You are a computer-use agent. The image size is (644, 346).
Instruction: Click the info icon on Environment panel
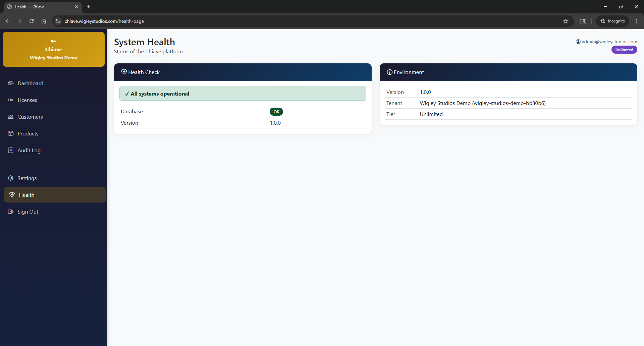pyautogui.click(x=390, y=72)
